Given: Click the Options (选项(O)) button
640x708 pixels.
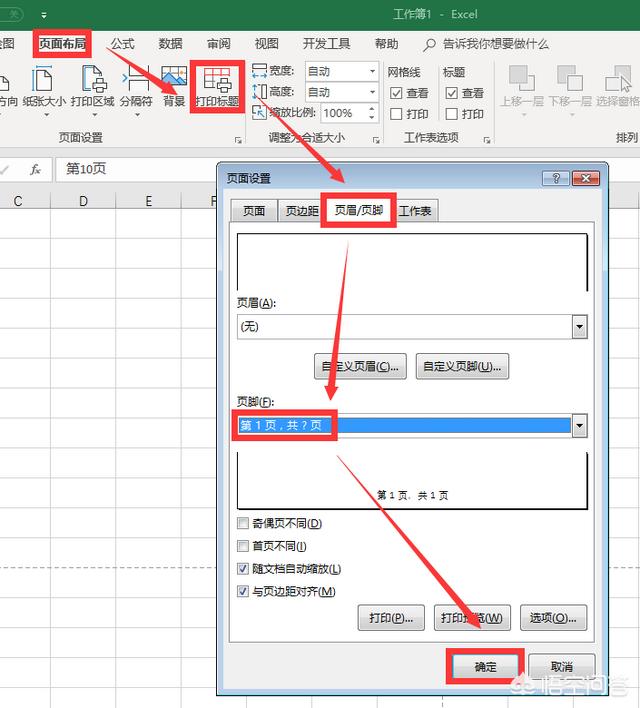Looking at the screenshot, I should 553,618.
